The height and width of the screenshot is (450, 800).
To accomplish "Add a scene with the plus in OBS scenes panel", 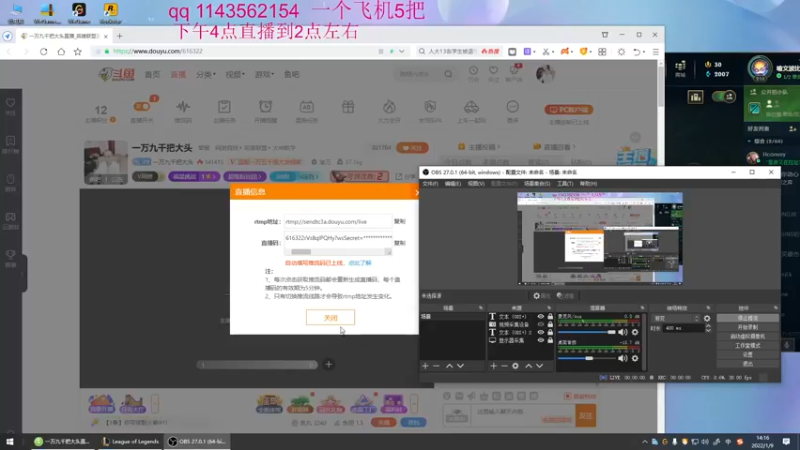I will click(x=425, y=366).
